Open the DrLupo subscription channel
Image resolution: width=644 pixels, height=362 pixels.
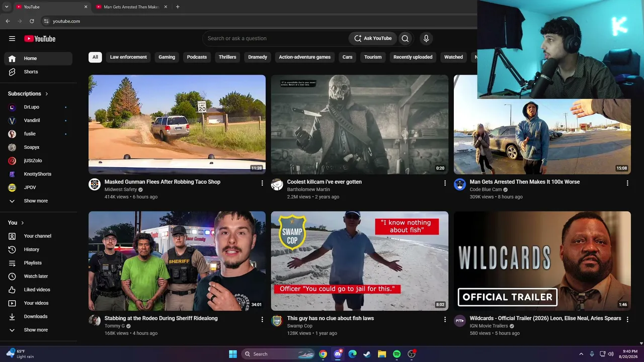(38, 107)
